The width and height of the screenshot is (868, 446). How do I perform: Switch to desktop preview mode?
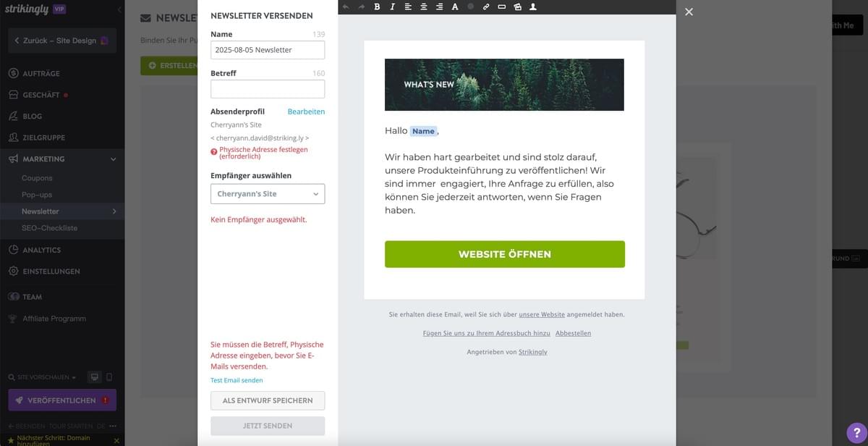(x=94, y=377)
